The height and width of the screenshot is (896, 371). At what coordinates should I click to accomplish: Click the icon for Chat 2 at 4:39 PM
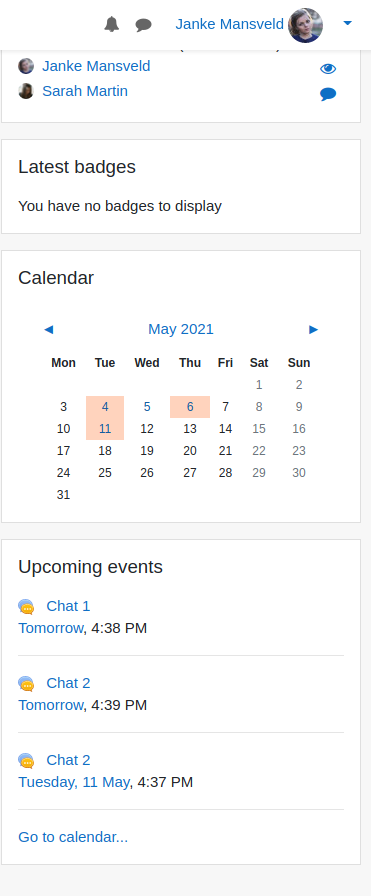26,683
